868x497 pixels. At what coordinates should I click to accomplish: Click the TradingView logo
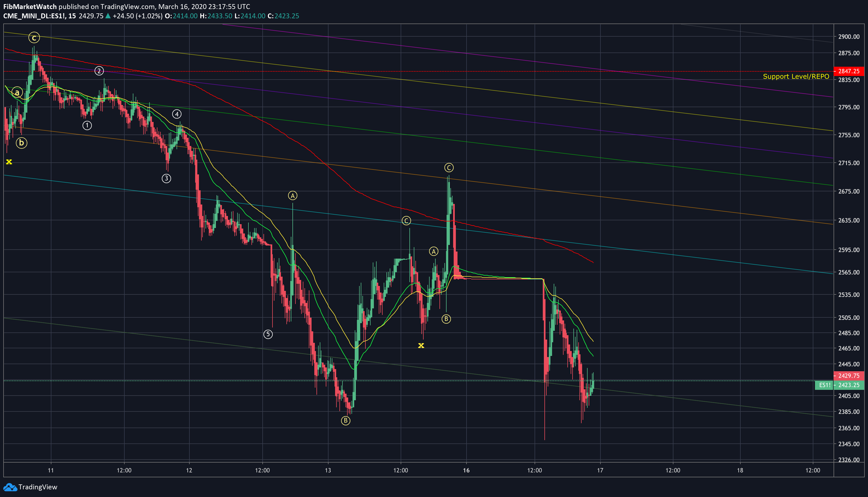30,487
